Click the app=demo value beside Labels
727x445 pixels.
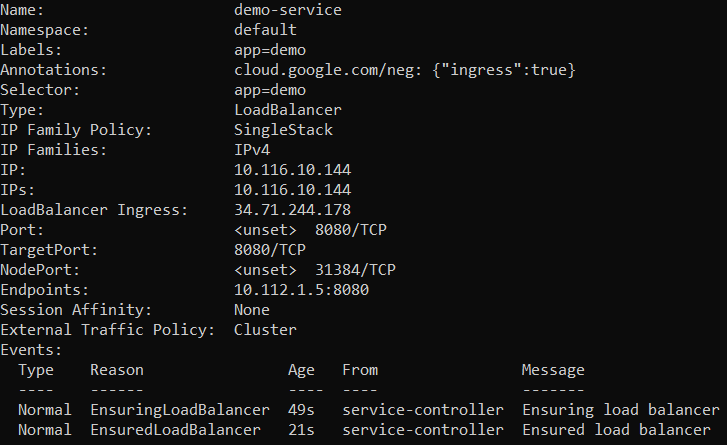270,50
